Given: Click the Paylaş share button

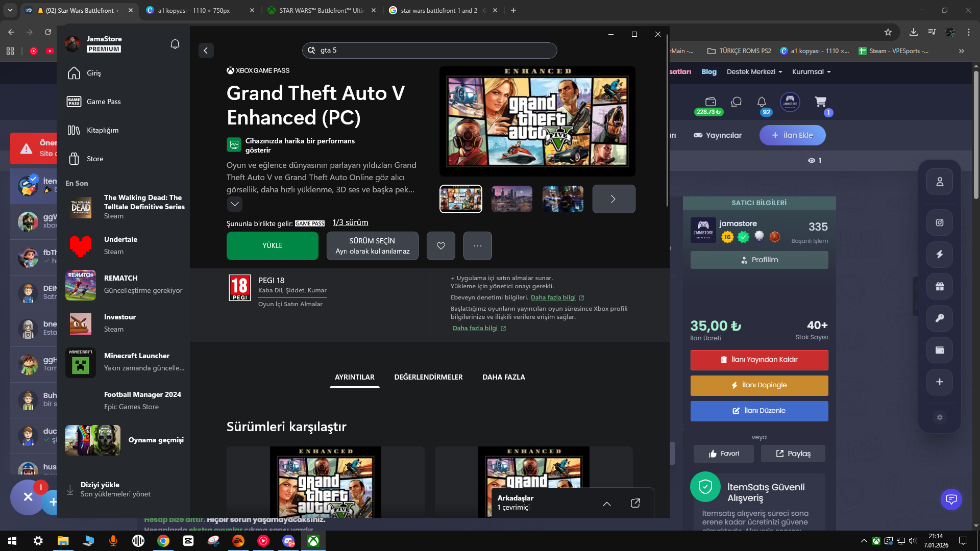Looking at the screenshot, I should [793, 454].
